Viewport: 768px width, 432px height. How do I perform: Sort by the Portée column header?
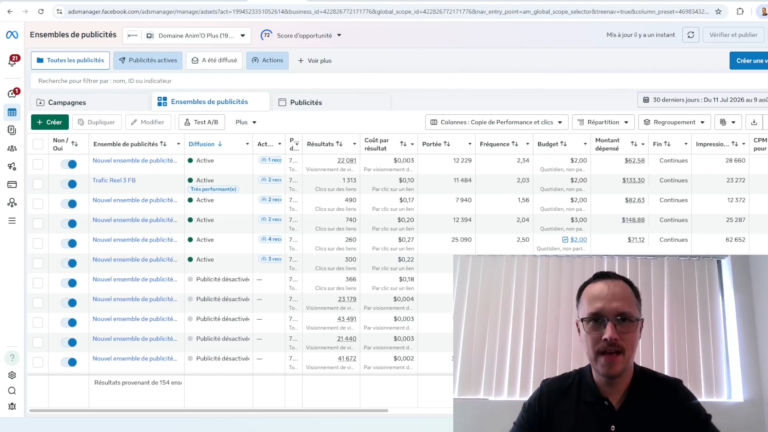point(436,144)
